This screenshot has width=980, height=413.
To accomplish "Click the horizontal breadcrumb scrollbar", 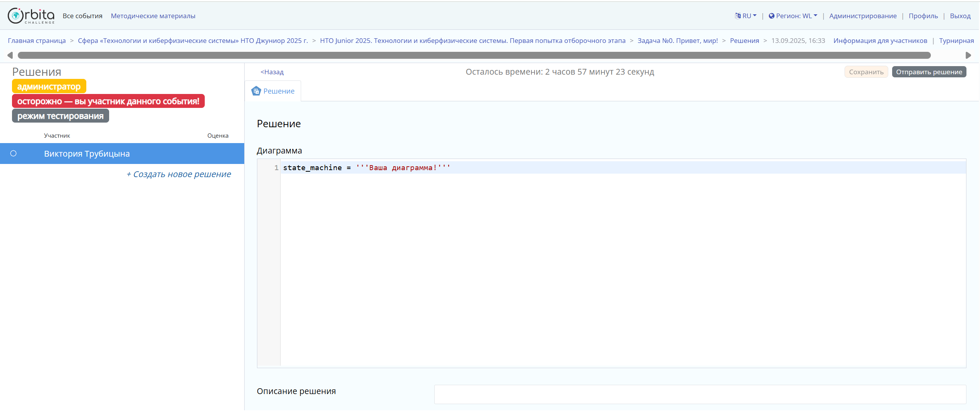I will pyautogui.click(x=474, y=55).
